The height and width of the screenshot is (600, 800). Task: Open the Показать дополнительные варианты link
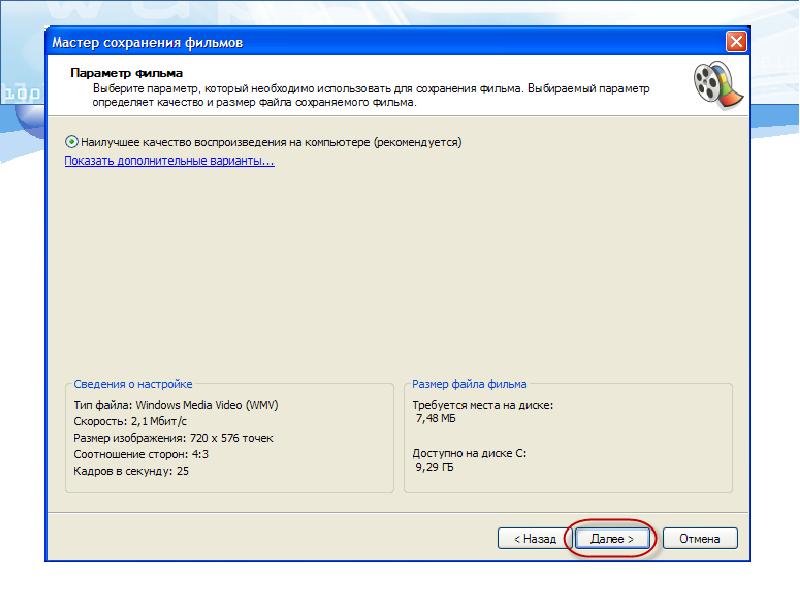pyautogui.click(x=169, y=161)
